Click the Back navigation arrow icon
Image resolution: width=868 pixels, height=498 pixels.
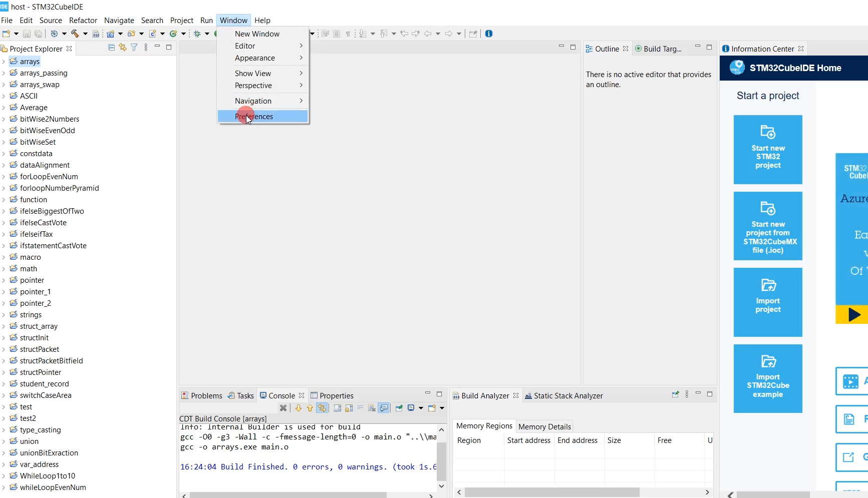(x=428, y=34)
